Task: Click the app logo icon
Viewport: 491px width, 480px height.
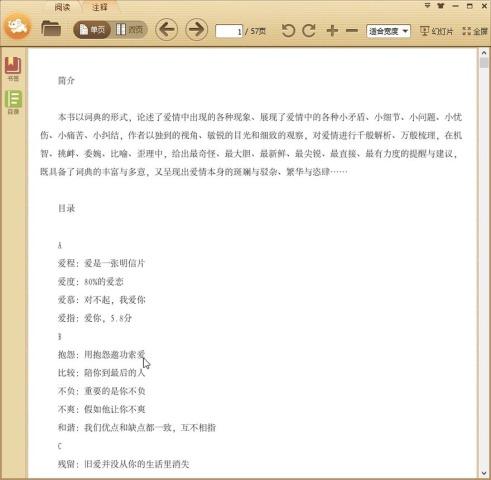Action: tap(17, 27)
